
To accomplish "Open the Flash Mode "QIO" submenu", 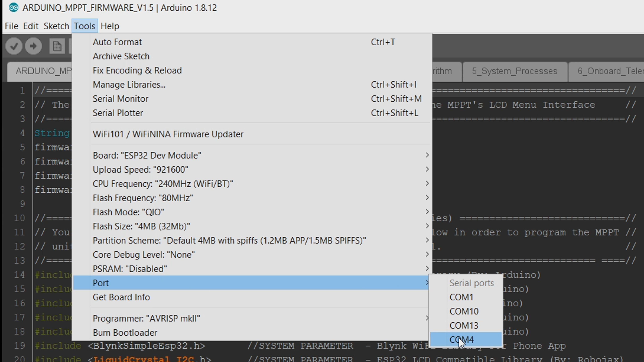I will click(128, 212).
